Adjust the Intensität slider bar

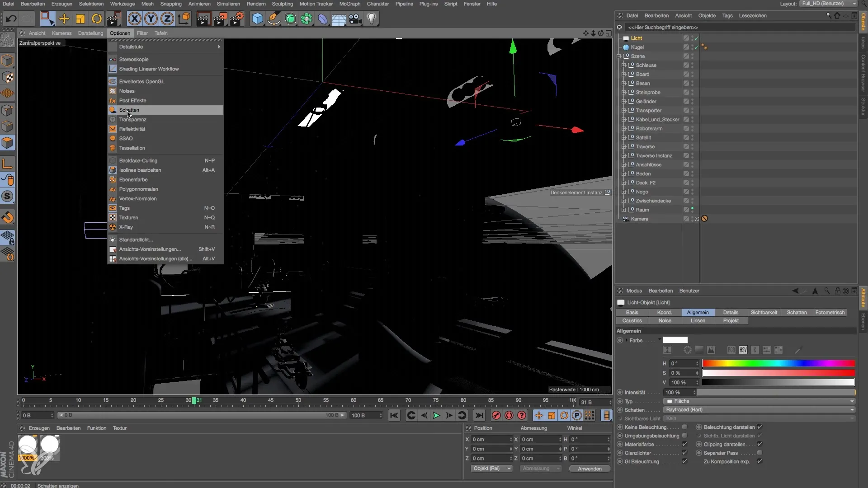[x=776, y=393]
